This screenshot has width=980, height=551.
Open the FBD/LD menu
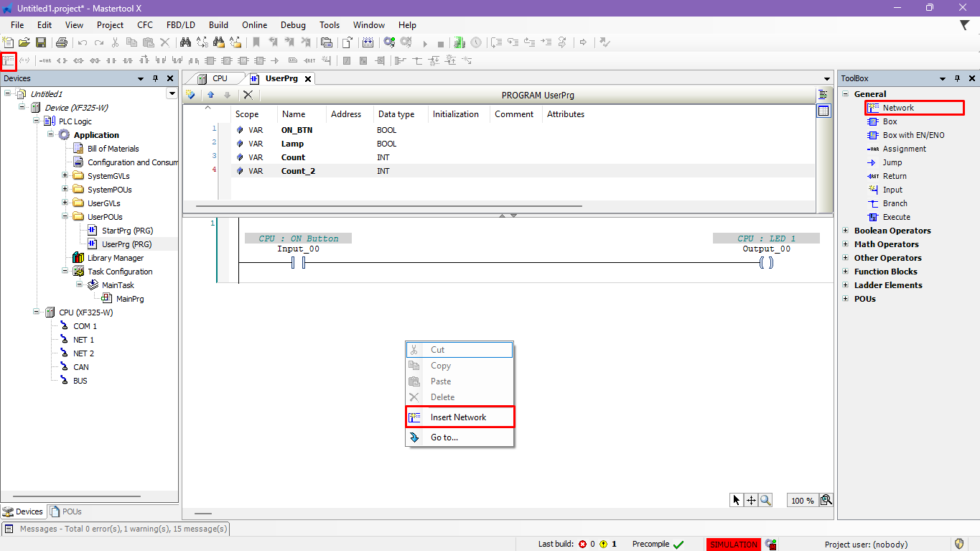(180, 24)
